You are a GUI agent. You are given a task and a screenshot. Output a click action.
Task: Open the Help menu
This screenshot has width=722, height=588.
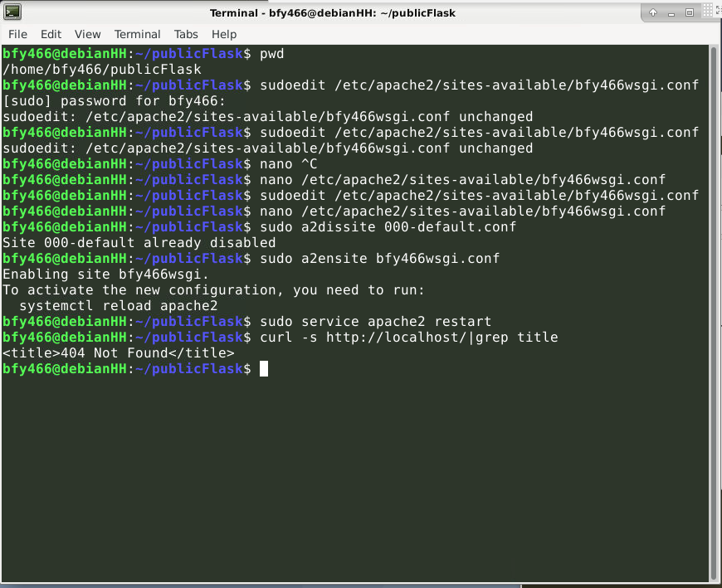click(224, 34)
